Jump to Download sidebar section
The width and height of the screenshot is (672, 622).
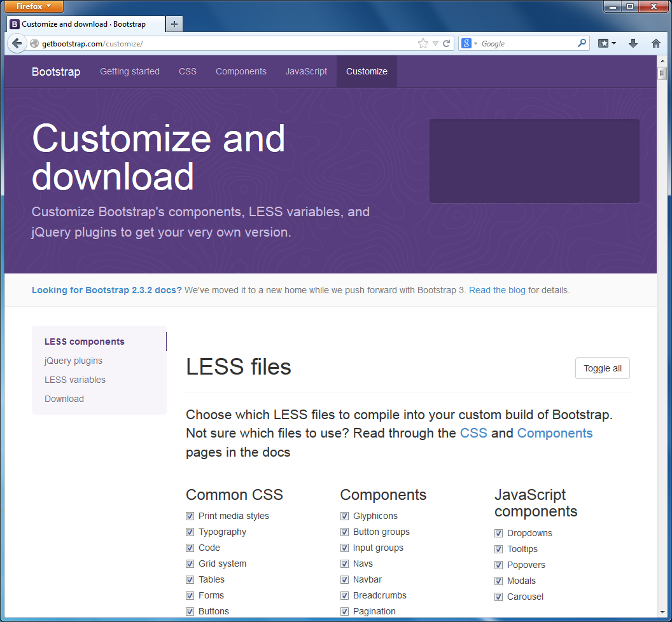64,399
